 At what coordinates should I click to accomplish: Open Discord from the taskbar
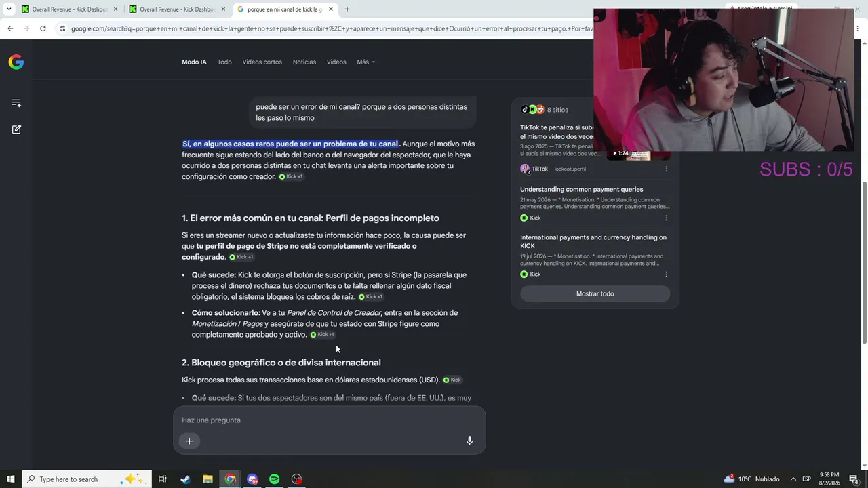click(x=252, y=479)
